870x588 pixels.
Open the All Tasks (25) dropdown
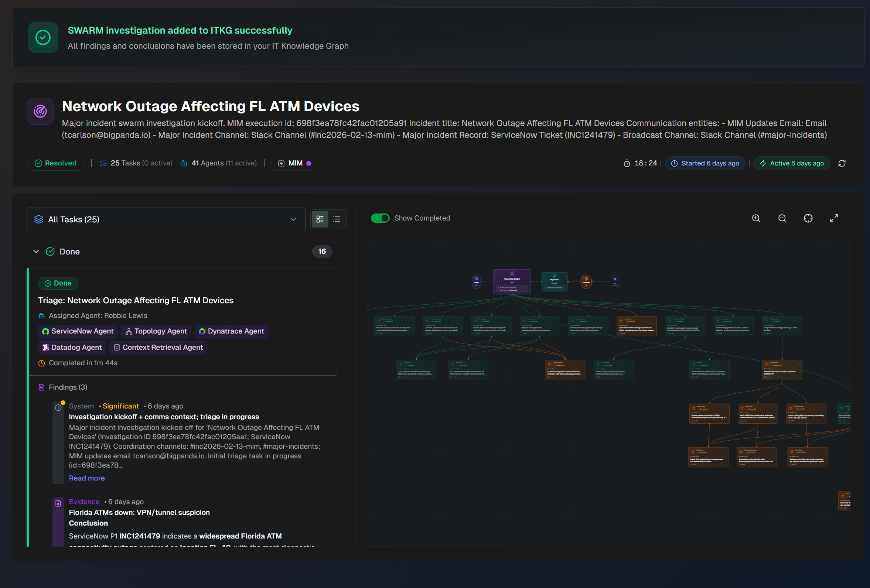(x=166, y=219)
